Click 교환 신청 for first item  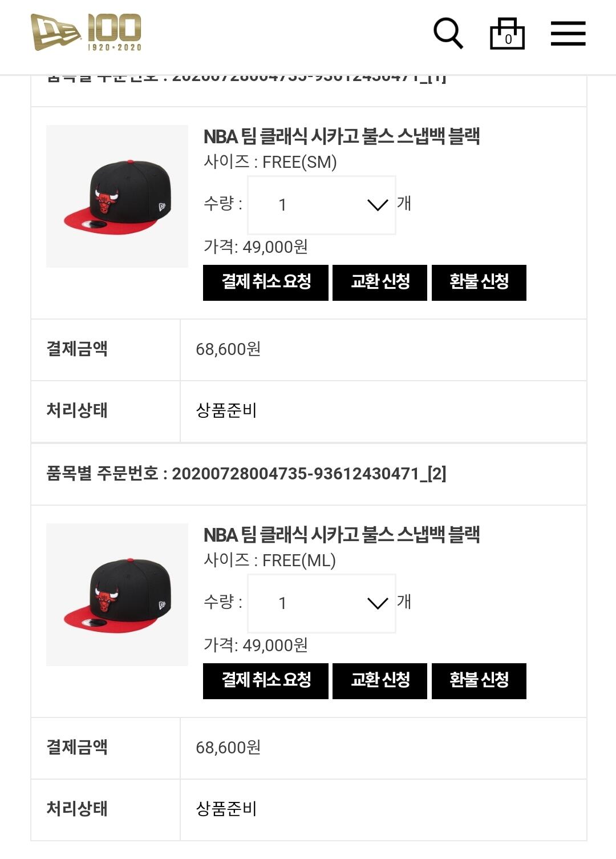(x=380, y=282)
